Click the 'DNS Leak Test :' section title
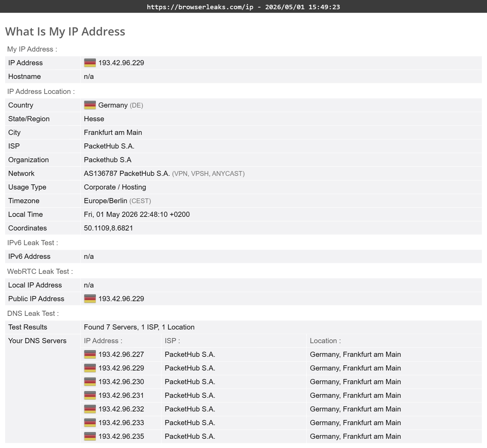Viewport: 487px width, 448px height. pyautogui.click(x=33, y=313)
